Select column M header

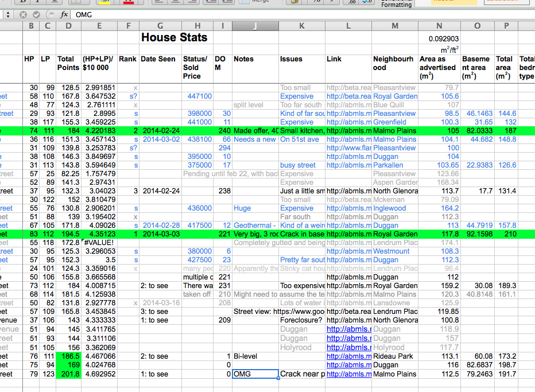click(x=395, y=26)
